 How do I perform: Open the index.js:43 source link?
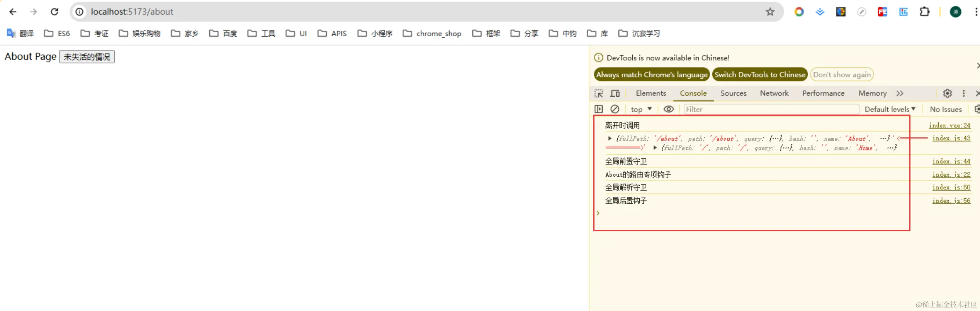point(951,138)
